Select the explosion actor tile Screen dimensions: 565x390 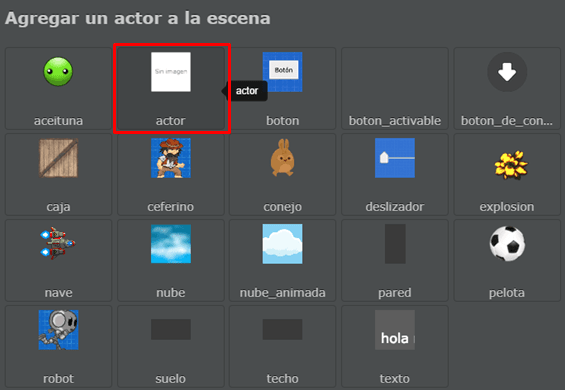click(x=507, y=174)
